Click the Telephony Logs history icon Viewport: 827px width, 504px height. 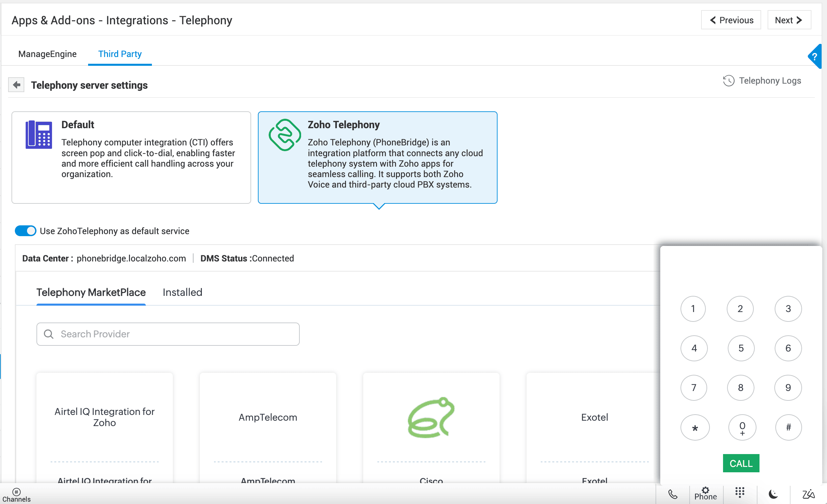point(728,81)
